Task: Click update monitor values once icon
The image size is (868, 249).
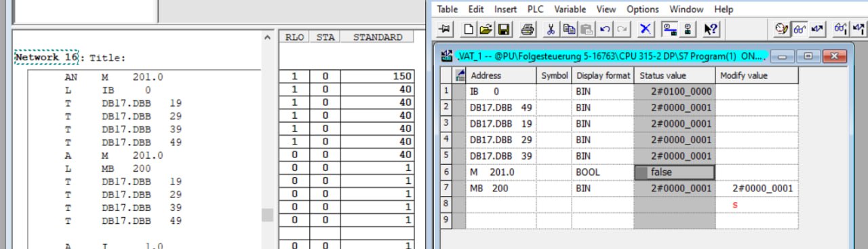Action: pyautogui.click(x=841, y=29)
